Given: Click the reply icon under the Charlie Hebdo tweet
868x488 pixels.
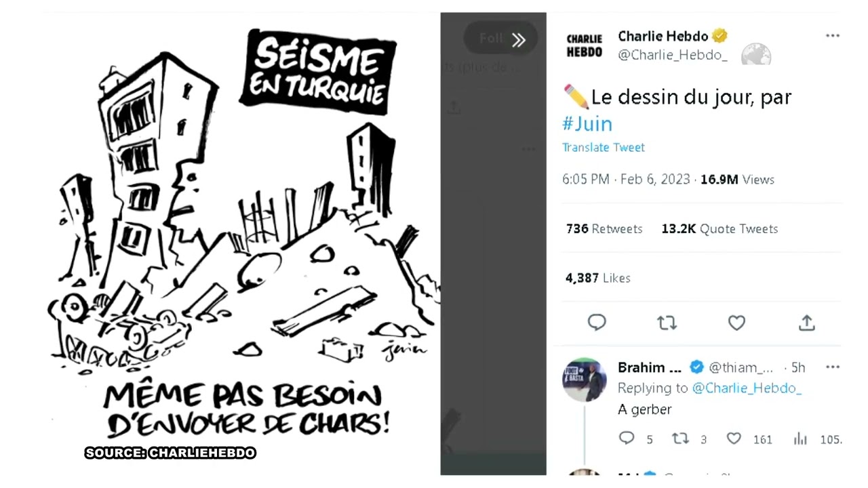Looking at the screenshot, I should click(597, 323).
